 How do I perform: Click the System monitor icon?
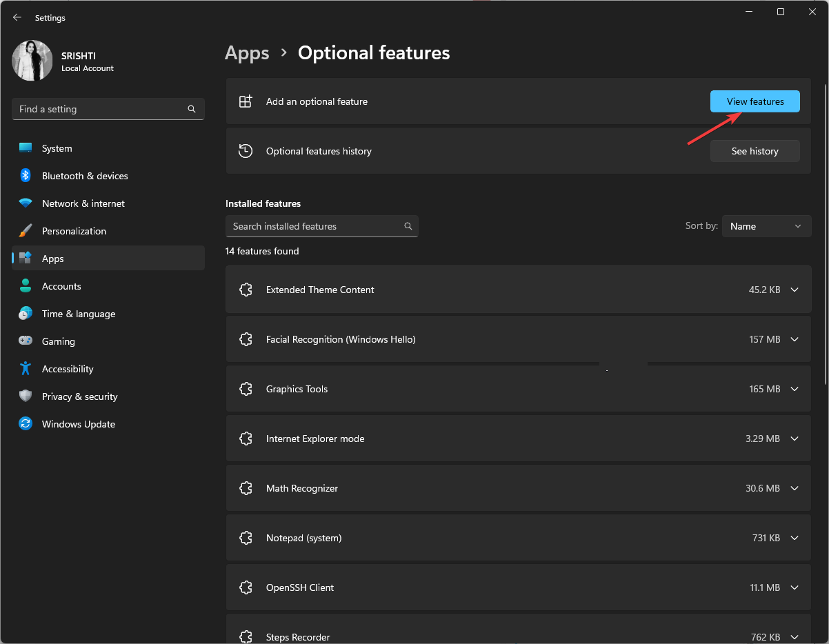[26, 148]
